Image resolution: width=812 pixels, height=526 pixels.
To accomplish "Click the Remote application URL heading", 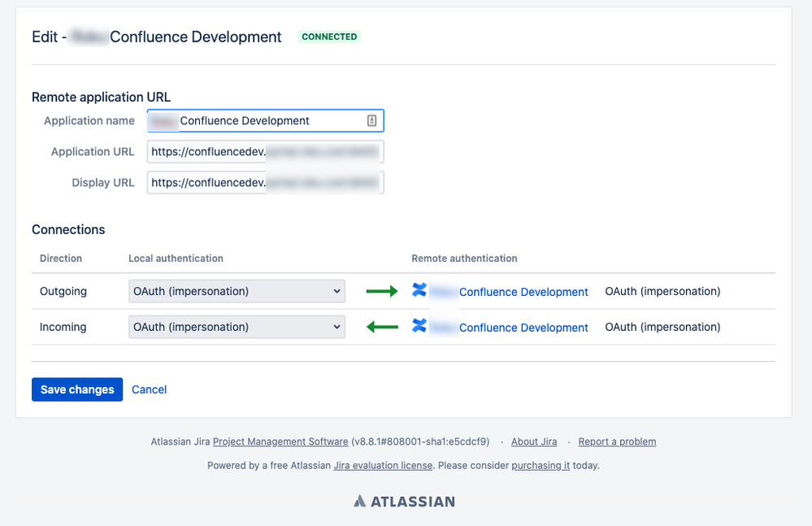I will tap(101, 97).
